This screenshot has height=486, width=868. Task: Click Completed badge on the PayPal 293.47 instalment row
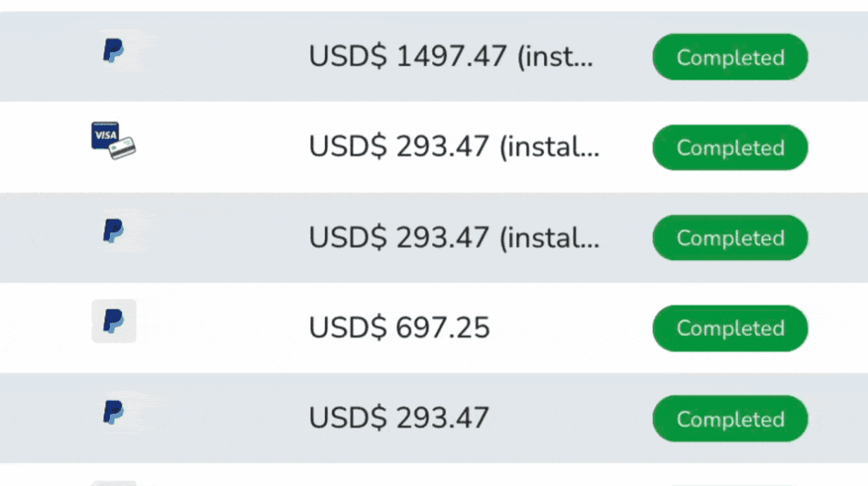pos(730,238)
